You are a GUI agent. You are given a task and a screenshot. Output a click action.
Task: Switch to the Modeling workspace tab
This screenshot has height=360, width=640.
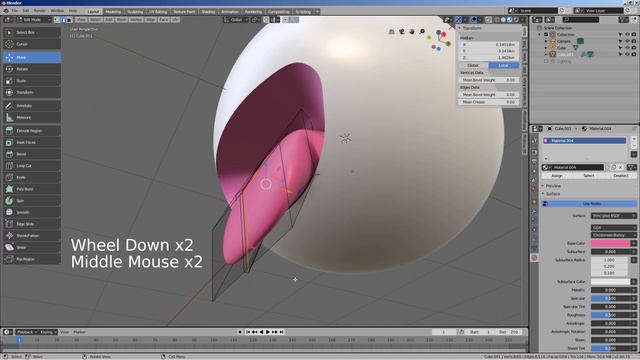tap(113, 12)
